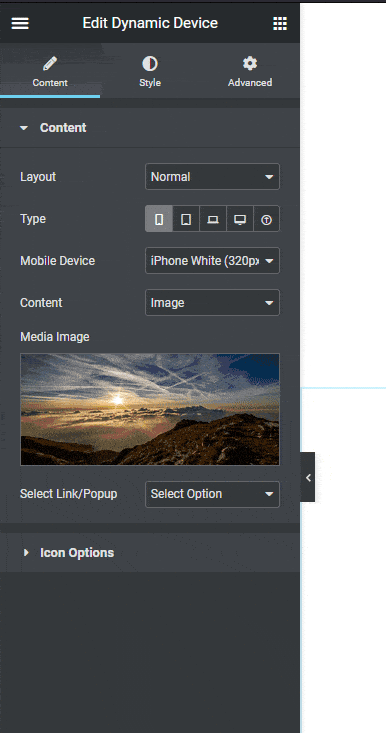Viewport: 386px width, 733px height.
Task: Select the tablet device type
Action: click(186, 219)
